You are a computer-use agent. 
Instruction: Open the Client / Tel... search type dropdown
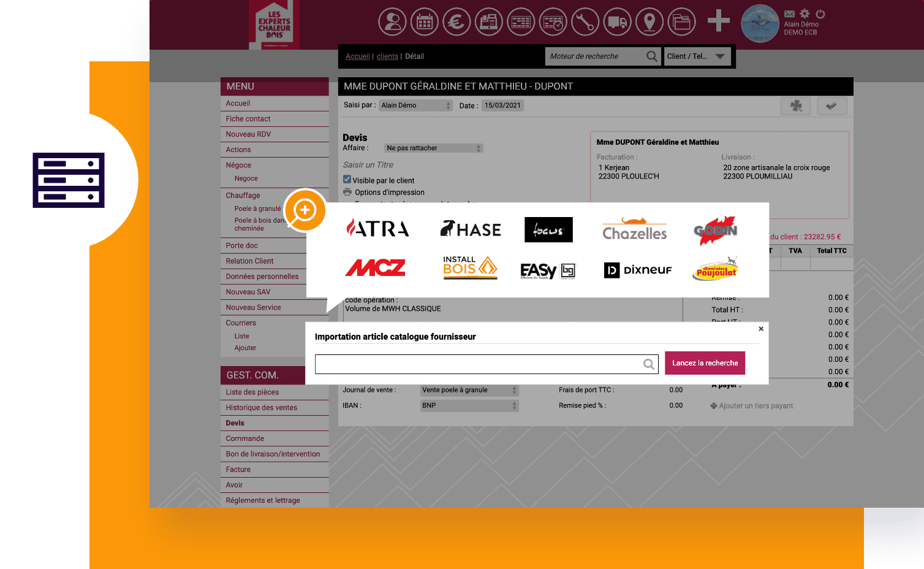pyautogui.click(x=698, y=56)
